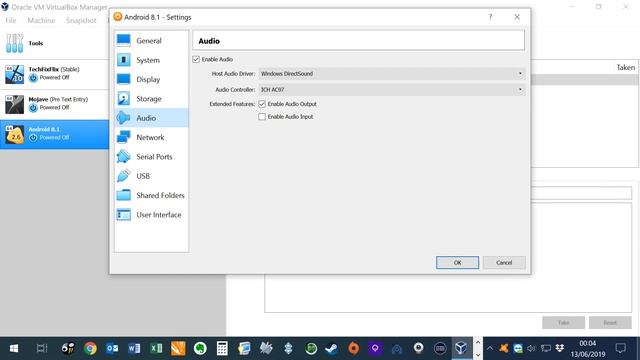Open Task View from the taskbar
This screenshot has width=640, height=360.
[x=42, y=348]
